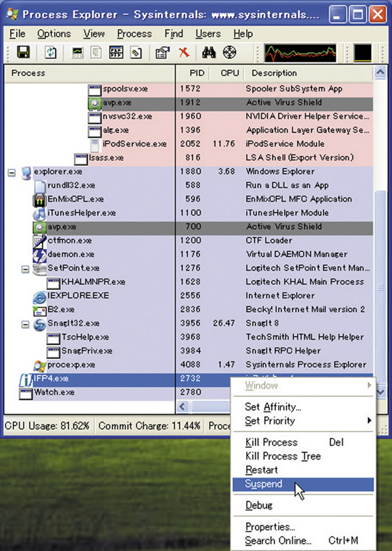Choose Restart in context menu

pos(303,470)
